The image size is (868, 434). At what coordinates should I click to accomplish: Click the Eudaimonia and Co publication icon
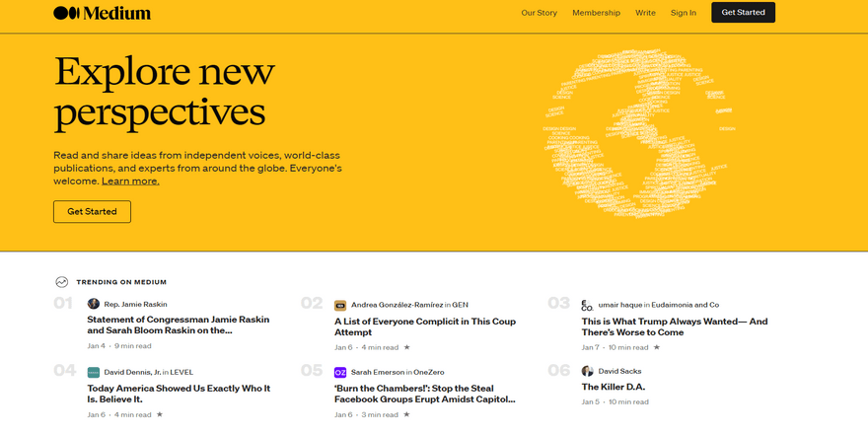(587, 305)
